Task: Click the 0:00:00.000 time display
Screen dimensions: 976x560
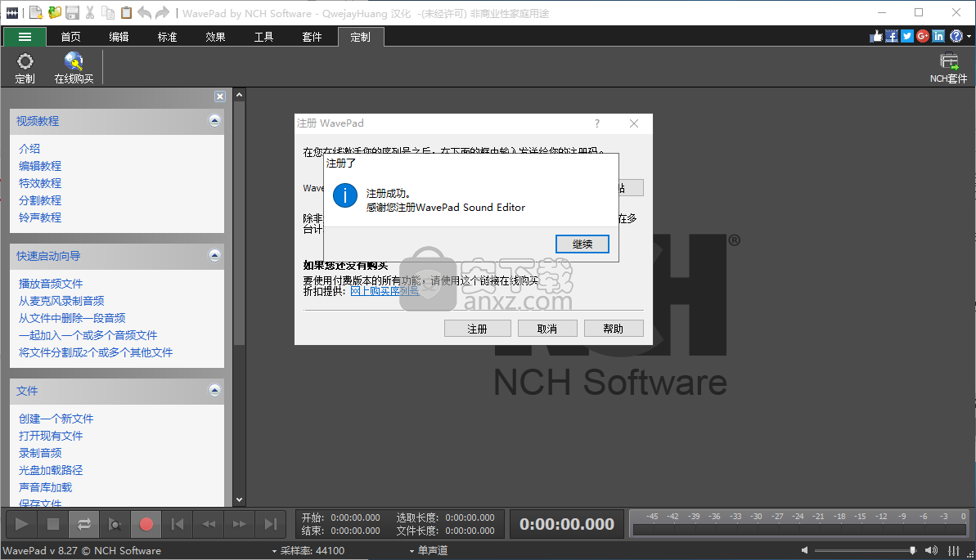Action: pos(567,525)
